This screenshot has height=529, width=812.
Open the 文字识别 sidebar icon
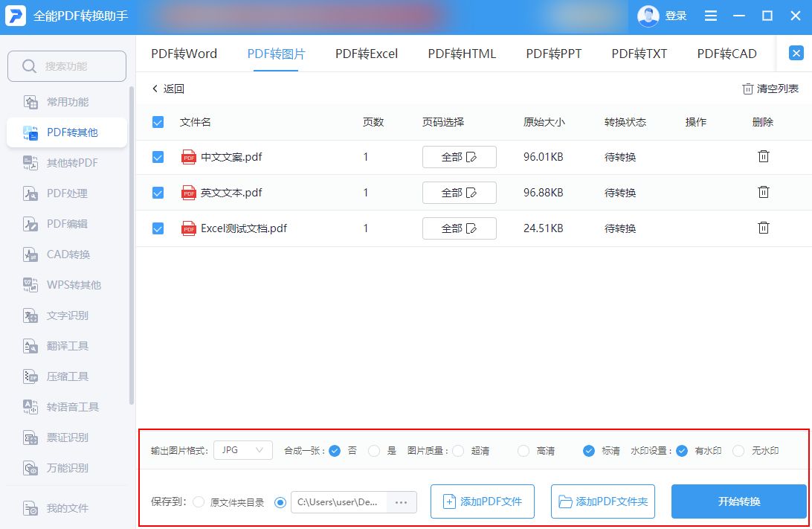30,315
